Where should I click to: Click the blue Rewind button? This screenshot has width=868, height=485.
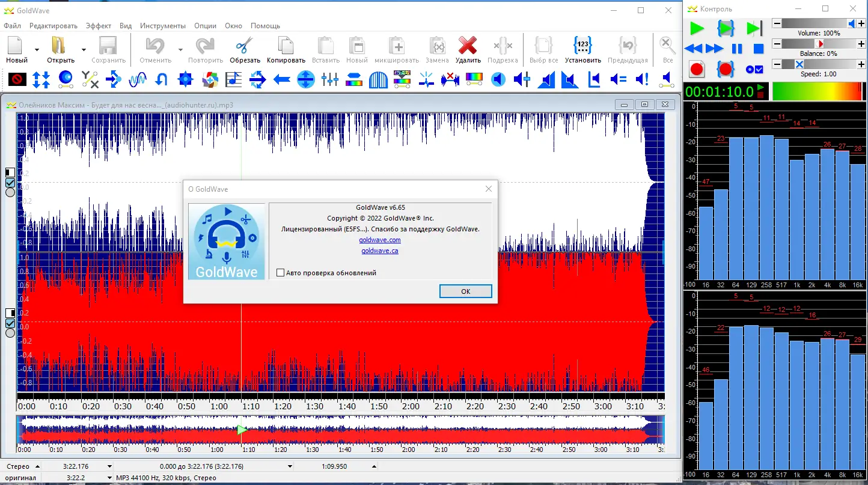(x=694, y=49)
